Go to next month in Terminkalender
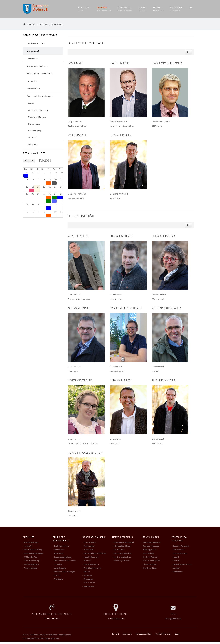This screenshot has width=220, height=644. (32, 161)
